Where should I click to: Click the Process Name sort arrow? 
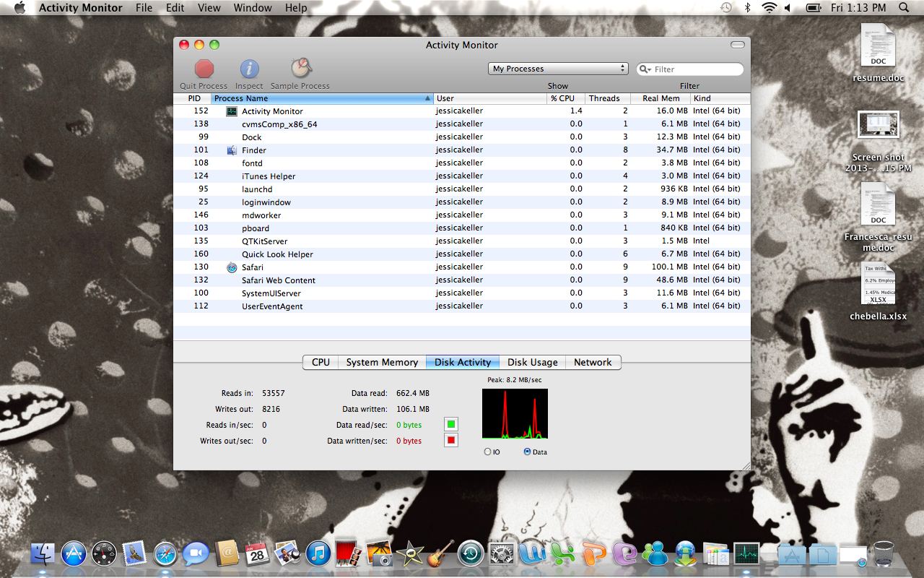427,98
